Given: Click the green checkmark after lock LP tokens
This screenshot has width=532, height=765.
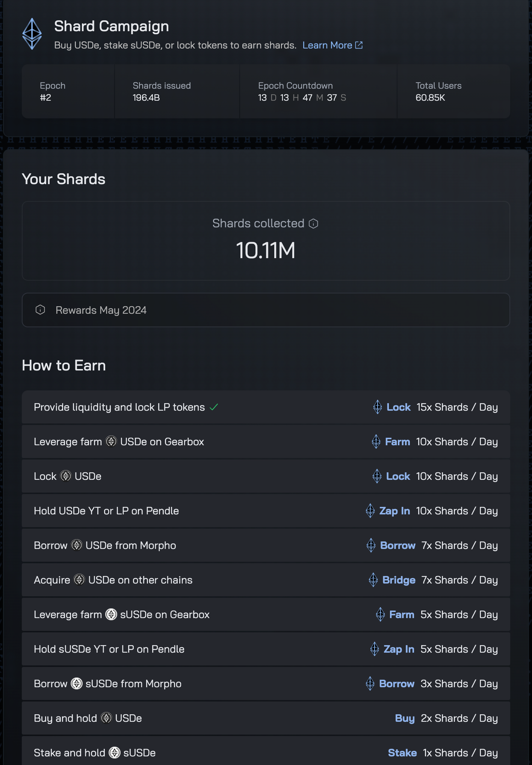Looking at the screenshot, I should tap(214, 407).
